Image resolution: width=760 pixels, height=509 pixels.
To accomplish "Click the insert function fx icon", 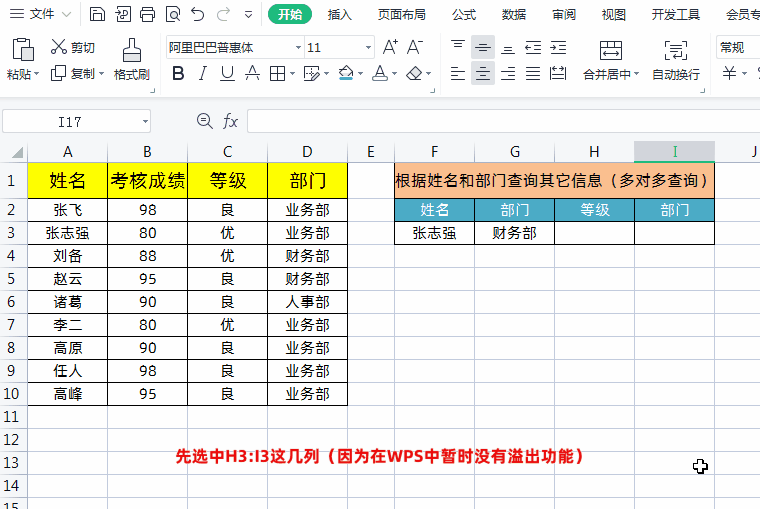I will coord(230,121).
